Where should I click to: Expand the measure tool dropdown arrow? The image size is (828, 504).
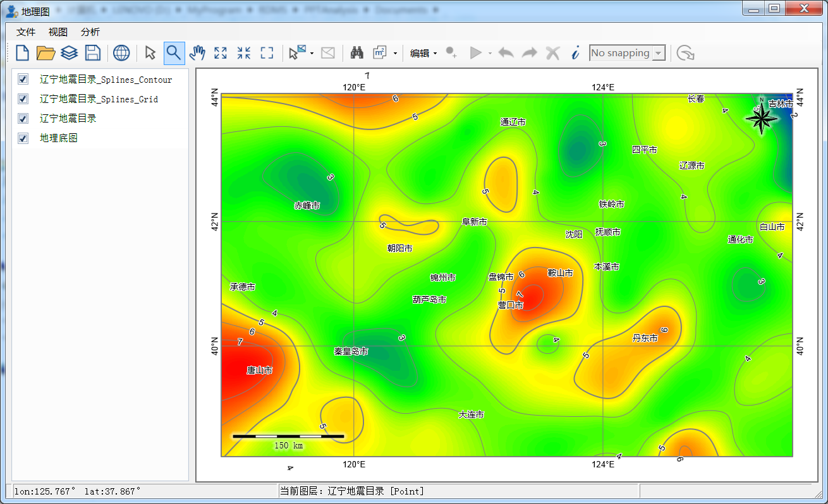(x=395, y=54)
